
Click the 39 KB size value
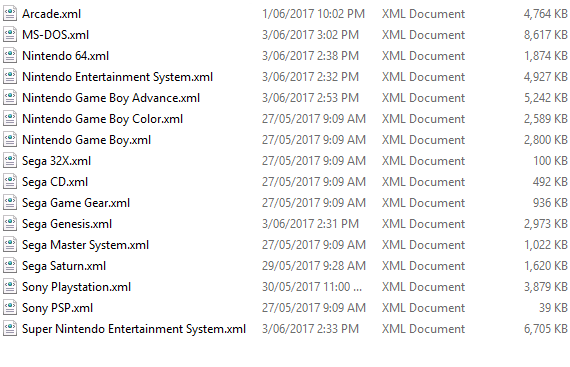point(553,308)
